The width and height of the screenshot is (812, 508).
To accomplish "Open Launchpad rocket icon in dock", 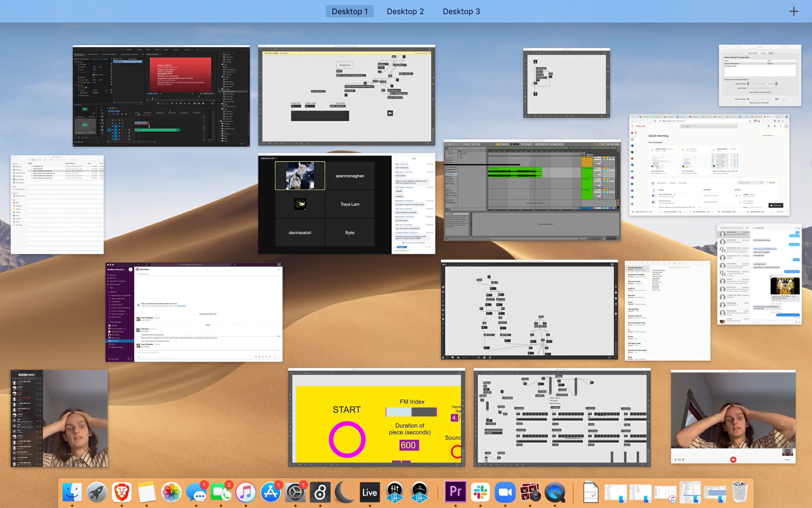I will pyautogui.click(x=97, y=492).
